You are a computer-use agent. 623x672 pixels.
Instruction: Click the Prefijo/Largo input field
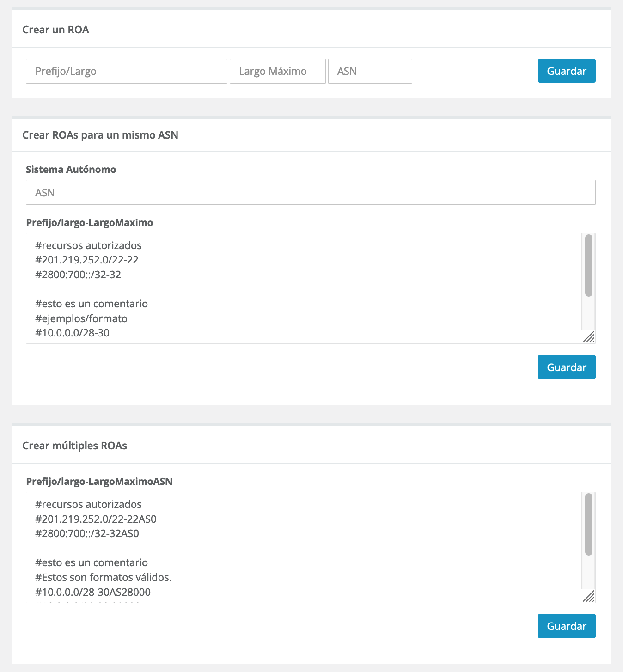[126, 71]
